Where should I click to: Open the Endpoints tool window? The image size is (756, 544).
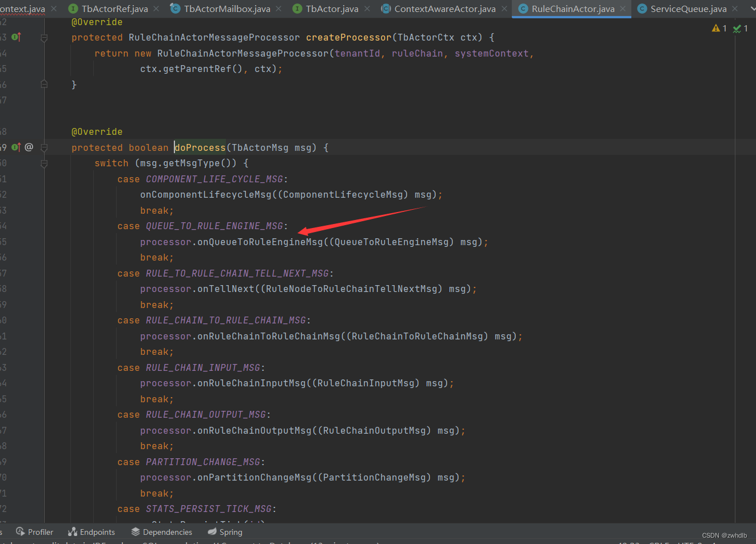(91, 532)
